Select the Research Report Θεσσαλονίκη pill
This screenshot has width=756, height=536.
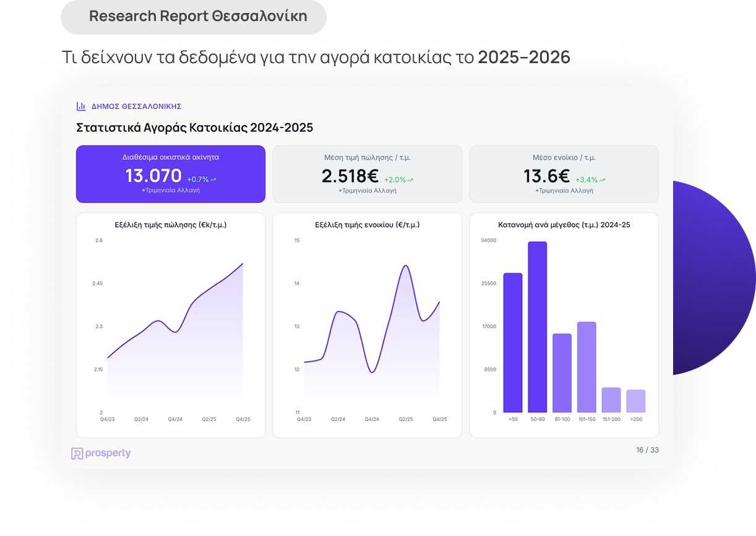click(193, 17)
